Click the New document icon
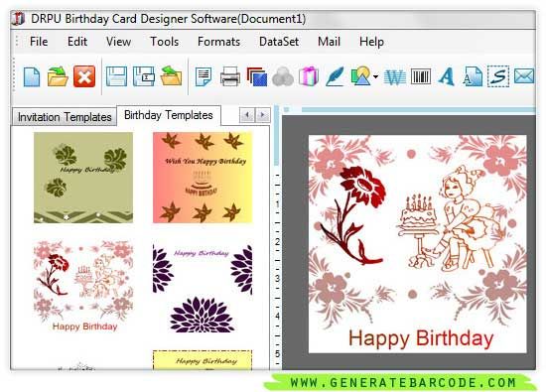 32,76
